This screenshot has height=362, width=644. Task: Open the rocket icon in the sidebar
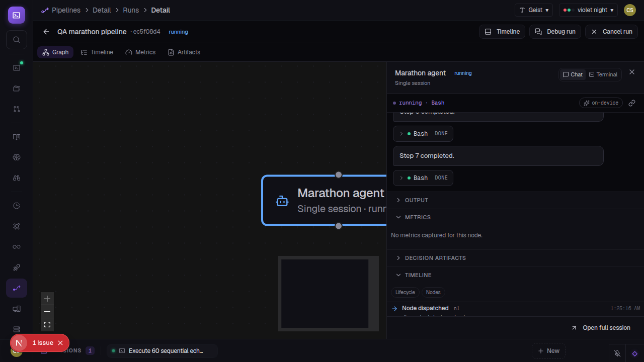point(17,267)
